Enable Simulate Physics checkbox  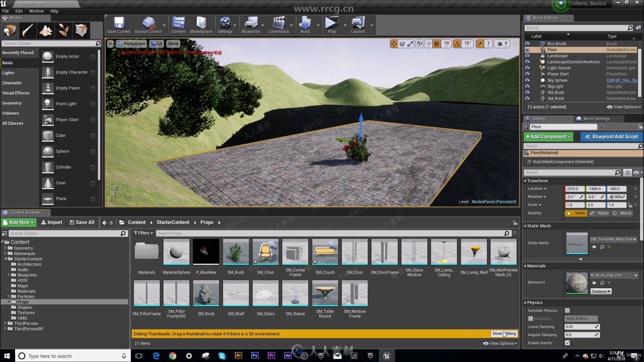click(568, 310)
